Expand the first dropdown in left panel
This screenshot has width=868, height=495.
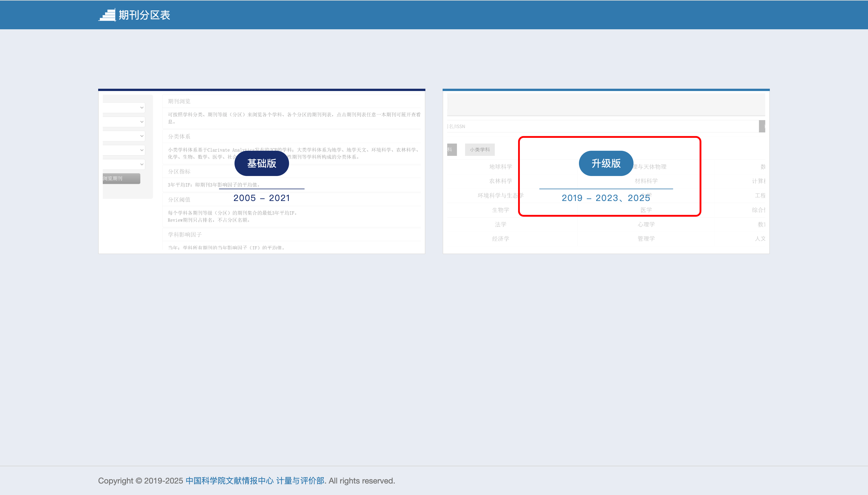142,108
